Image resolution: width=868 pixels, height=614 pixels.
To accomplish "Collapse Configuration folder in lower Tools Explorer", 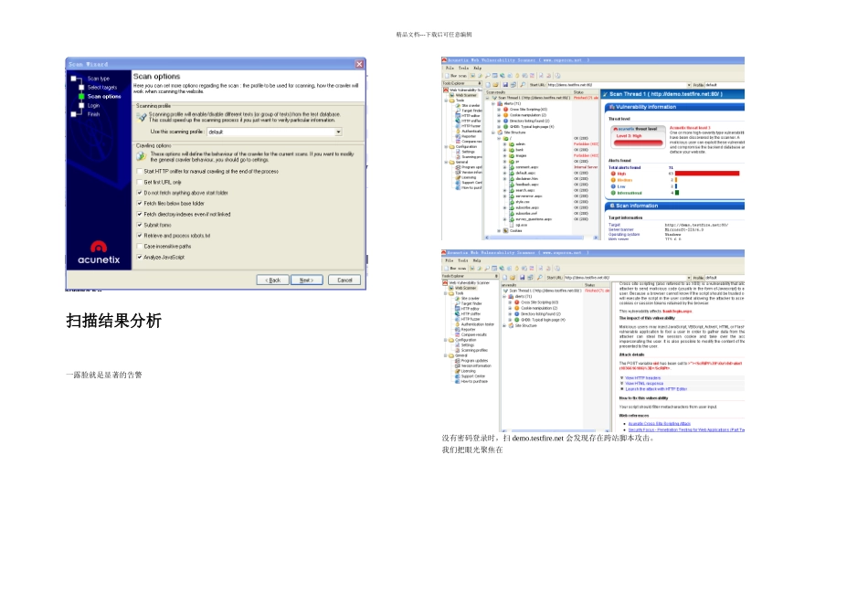I will [446, 340].
